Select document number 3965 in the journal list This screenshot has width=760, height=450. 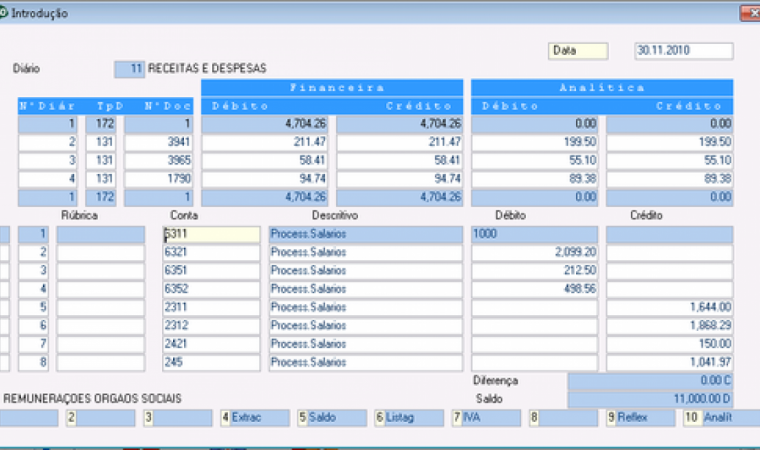click(x=158, y=161)
